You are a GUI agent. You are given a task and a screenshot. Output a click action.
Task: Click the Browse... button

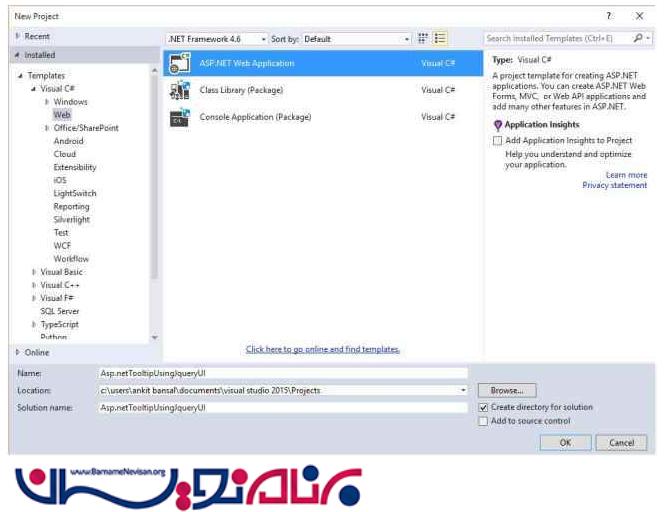point(507,390)
